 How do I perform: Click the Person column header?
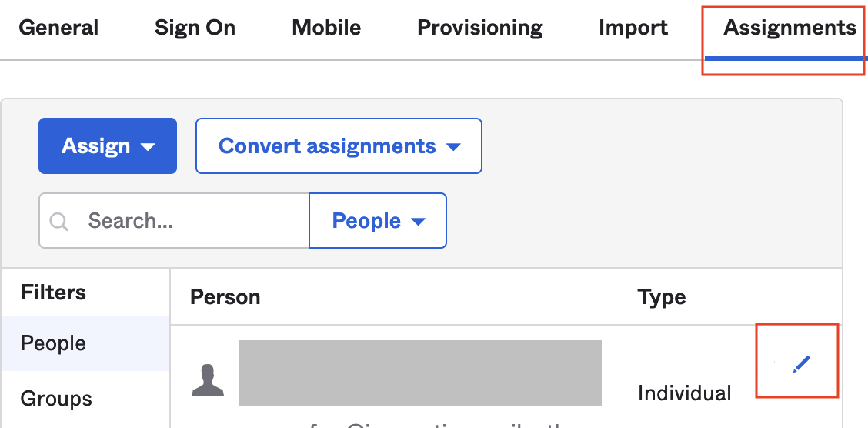pyautogui.click(x=225, y=297)
